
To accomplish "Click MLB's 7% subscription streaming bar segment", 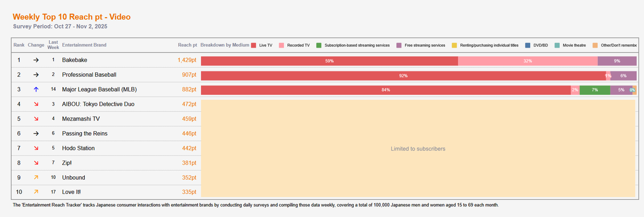I will point(595,90).
